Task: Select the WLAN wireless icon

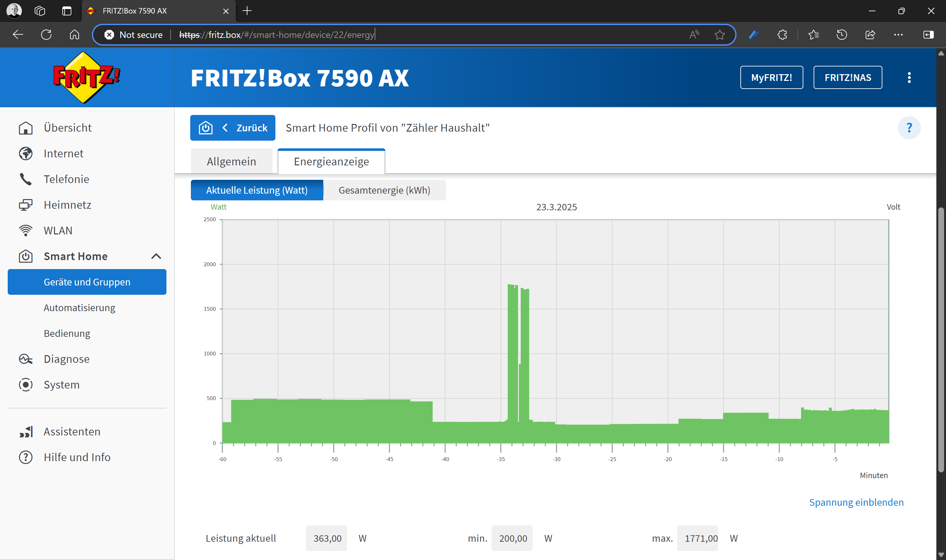Action: click(x=25, y=231)
